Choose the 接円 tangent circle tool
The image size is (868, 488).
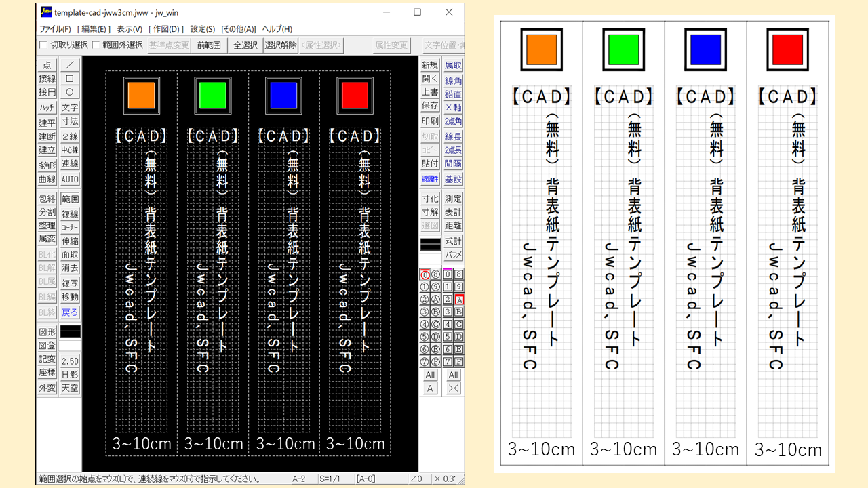(x=47, y=92)
